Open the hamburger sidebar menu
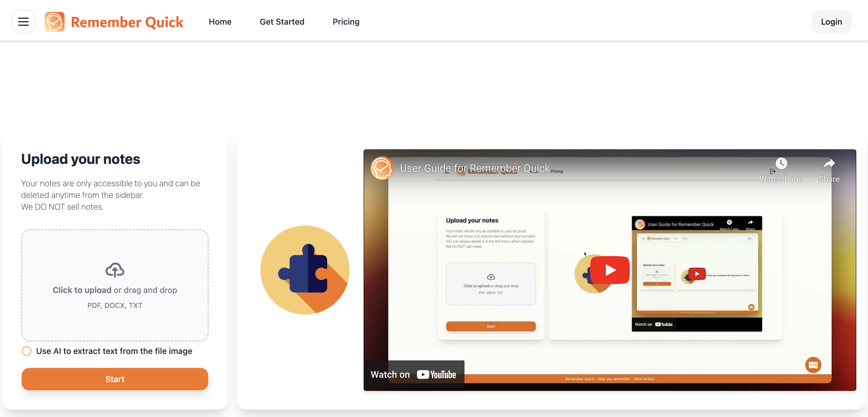The height and width of the screenshot is (417, 868). (x=23, y=22)
